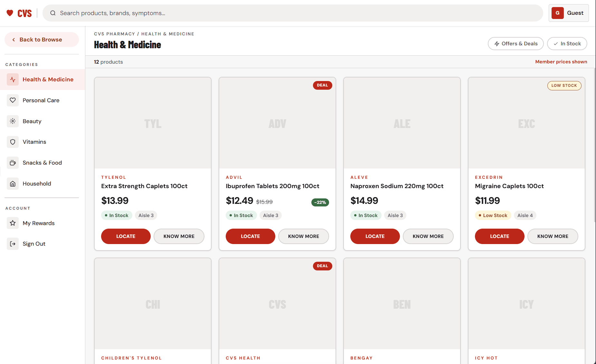596x364 pixels.
Task: Open the Advil ADV product image
Action: point(277,123)
